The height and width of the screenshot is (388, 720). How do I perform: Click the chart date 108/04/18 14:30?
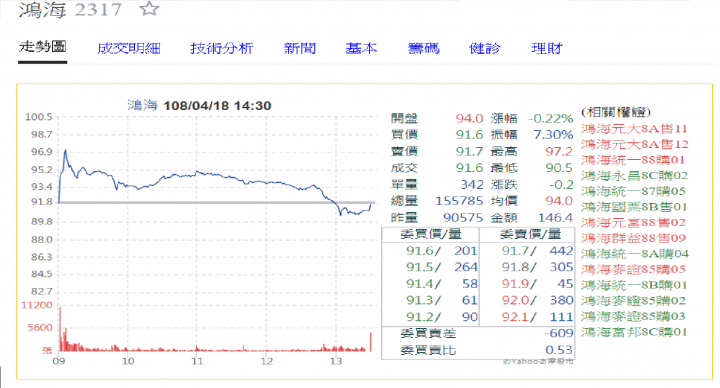pos(217,106)
